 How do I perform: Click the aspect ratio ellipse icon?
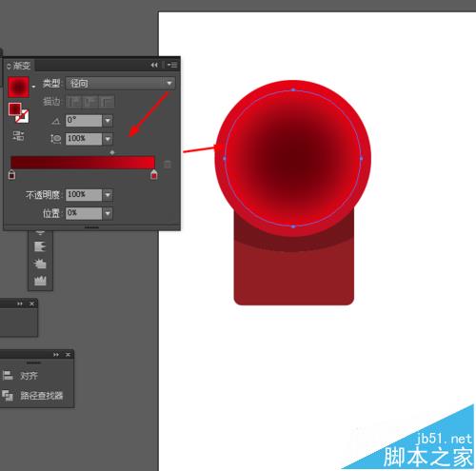(x=56, y=139)
